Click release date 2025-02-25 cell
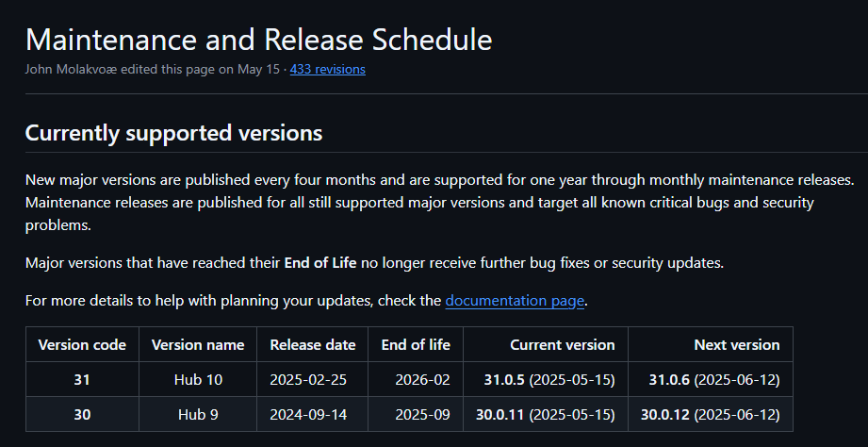This screenshot has height=447, width=868. 312,379
